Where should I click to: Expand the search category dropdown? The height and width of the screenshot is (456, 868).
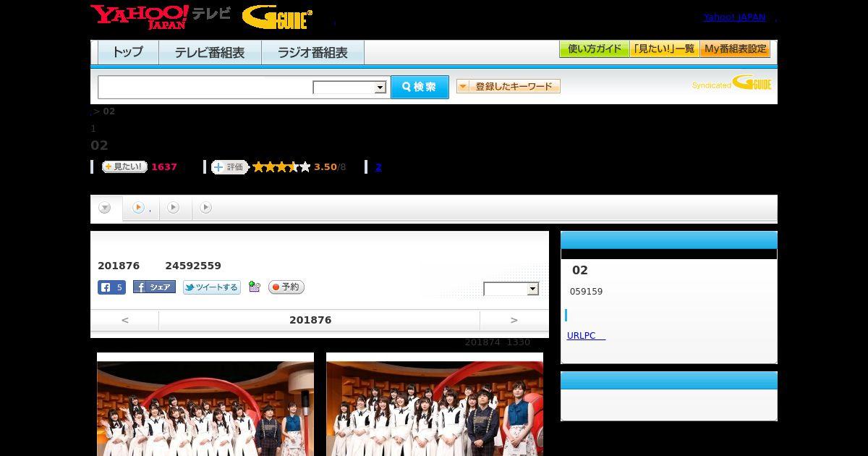coord(349,88)
